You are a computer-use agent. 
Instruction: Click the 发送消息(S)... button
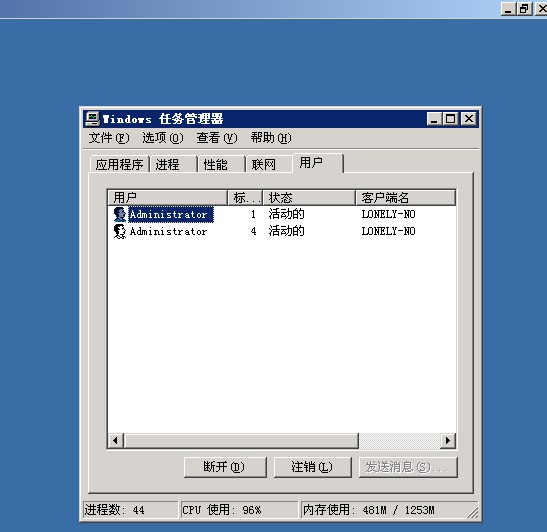[408, 467]
